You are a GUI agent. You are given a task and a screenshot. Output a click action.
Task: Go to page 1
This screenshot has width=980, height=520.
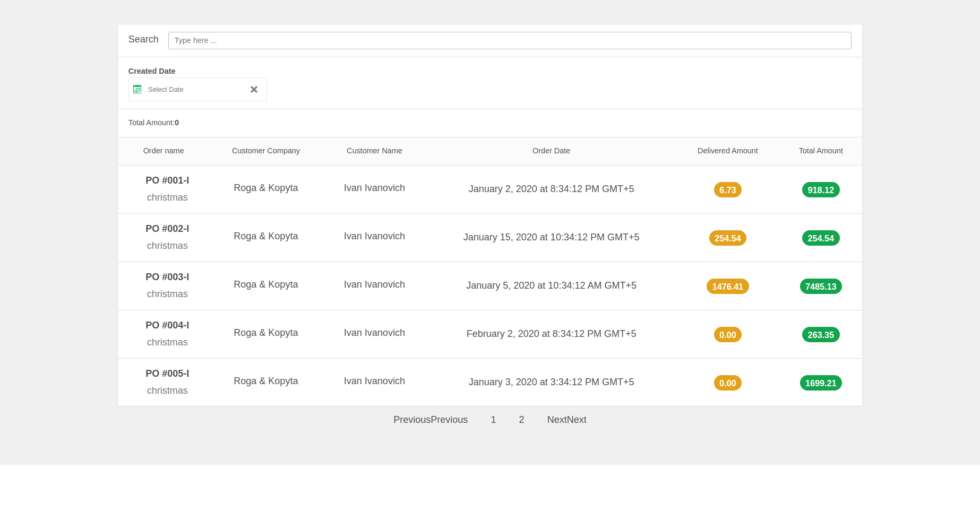pyautogui.click(x=493, y=420)
